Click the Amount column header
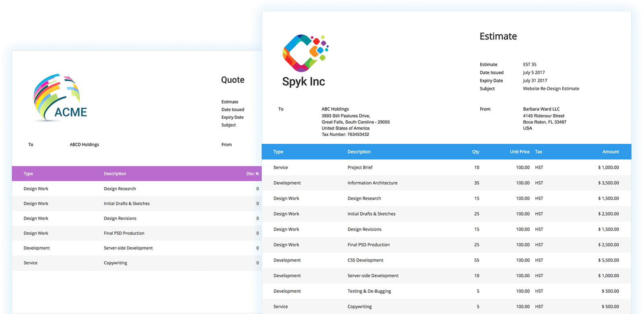 click(610, 152)
